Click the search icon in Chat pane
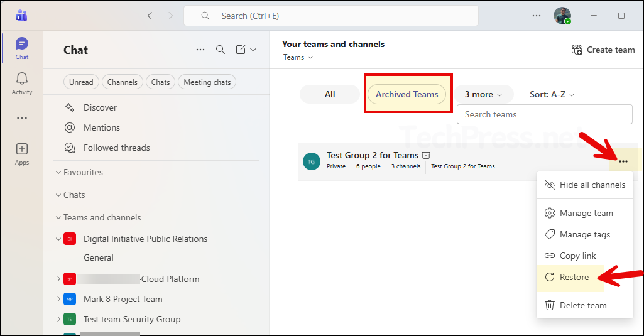644x336 pixels. [221, 50]
